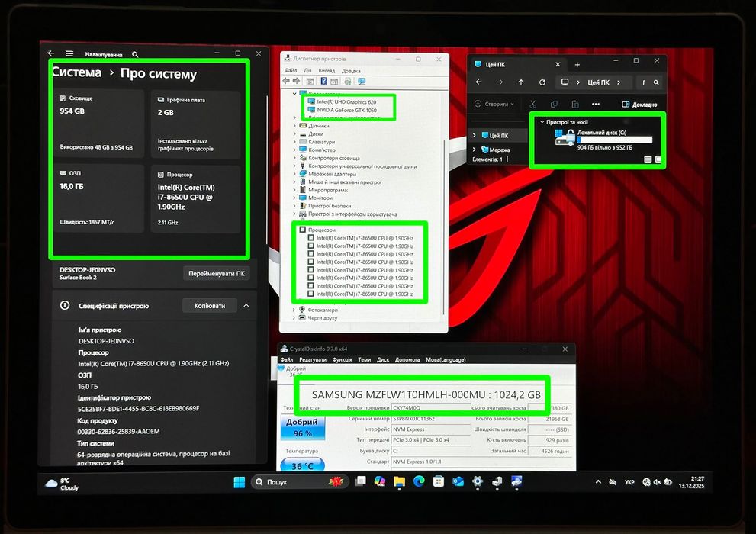Click the Copy icon in File Explorer toolbar
The height and width of the screenshot is (534, 756).
(554, 104)
